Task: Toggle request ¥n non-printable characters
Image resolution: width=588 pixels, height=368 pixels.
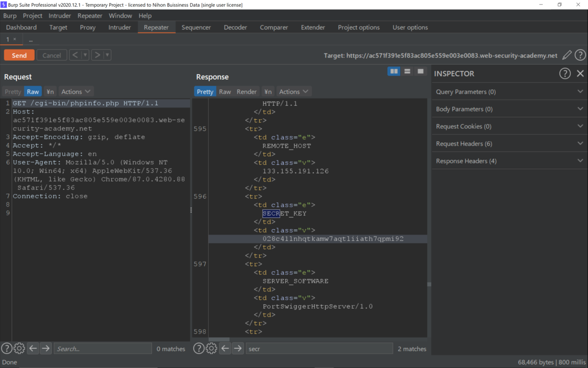Action: point(50,92)
